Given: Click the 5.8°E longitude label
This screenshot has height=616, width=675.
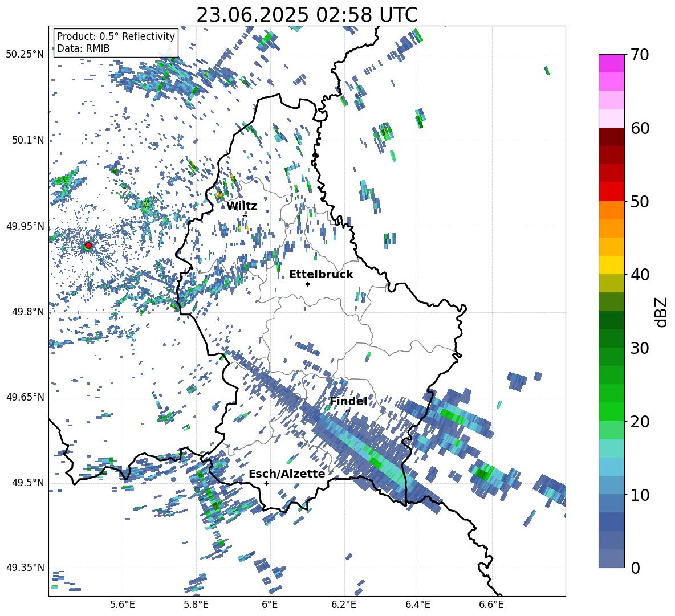Looking at the screenshot, I should click(196, 605).
